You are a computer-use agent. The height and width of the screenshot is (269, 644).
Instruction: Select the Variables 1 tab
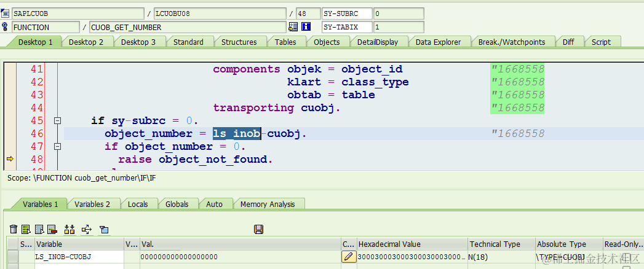[x=40, y=204]
